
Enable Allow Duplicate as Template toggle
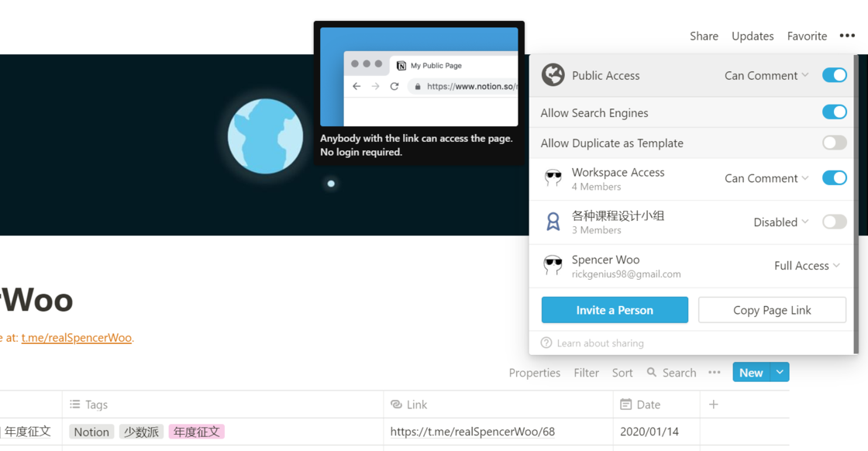pos(834,143)
